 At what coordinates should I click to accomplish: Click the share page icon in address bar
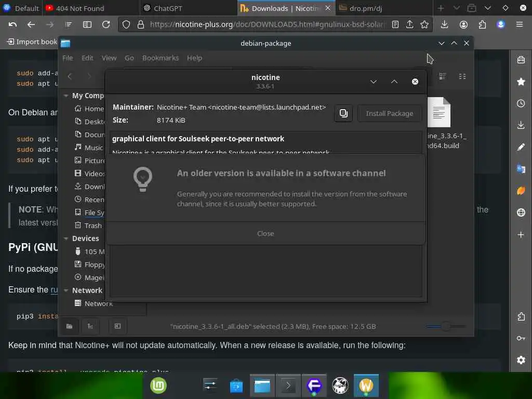click(x=410, y=24)
